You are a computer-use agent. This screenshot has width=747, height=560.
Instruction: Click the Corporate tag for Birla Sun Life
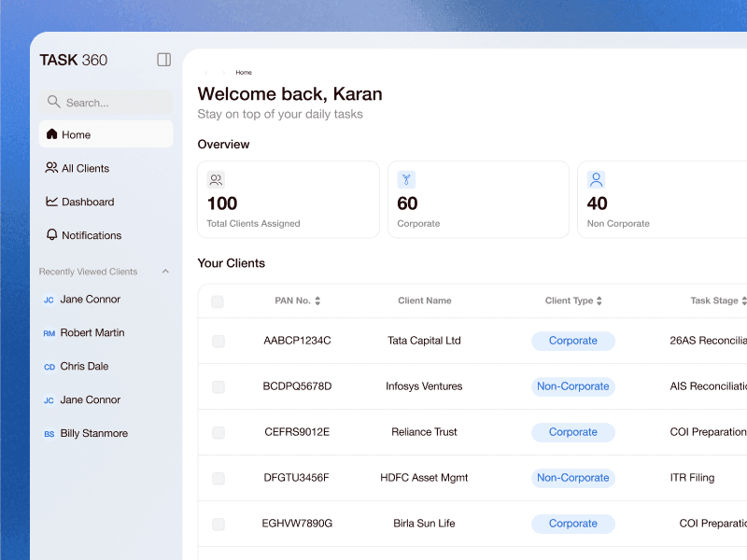tap(573, 524)
